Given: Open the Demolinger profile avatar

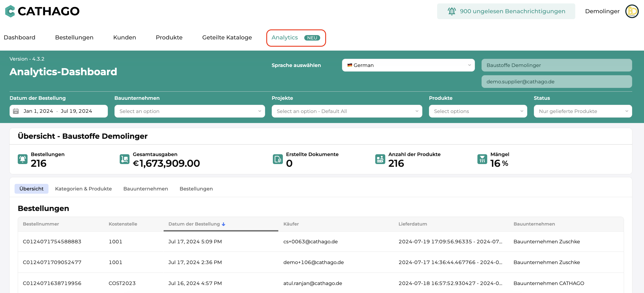Looking at the screenshot, I should click(x=632, y=11).
